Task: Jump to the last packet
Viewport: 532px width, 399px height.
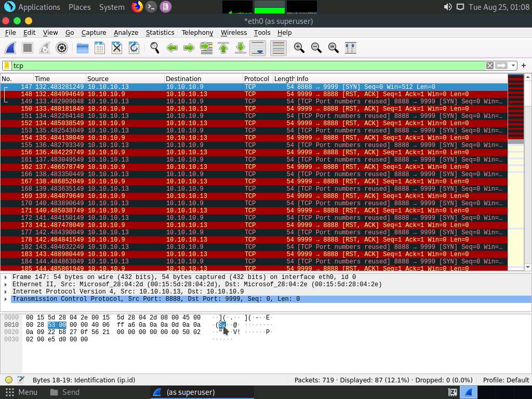Action: [x=241, y=48]
